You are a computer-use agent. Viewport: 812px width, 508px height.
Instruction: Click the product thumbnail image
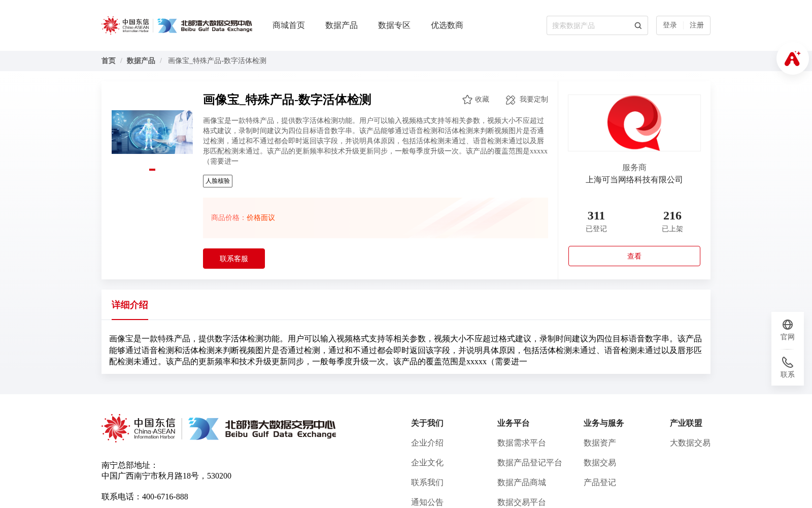(x=152, y=132)
